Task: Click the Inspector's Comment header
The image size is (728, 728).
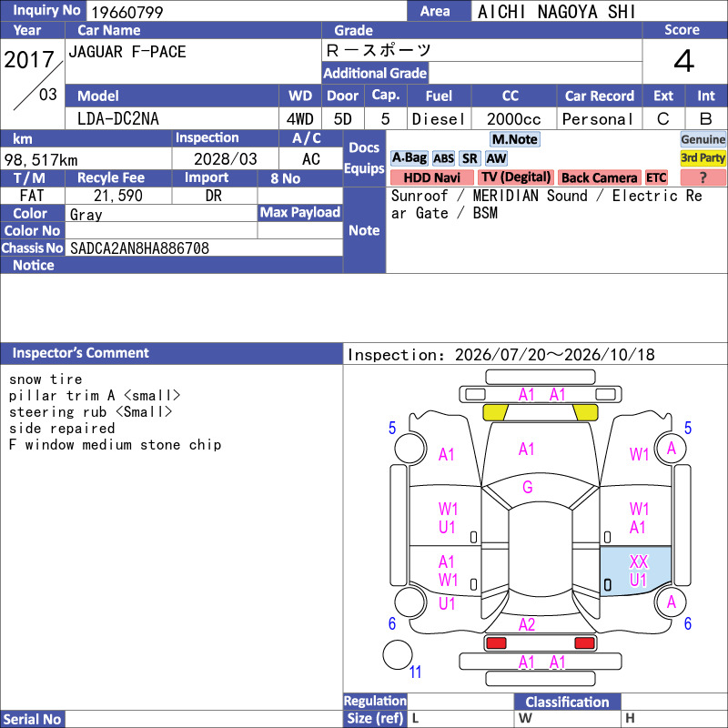Action: (x=80, y=353)
